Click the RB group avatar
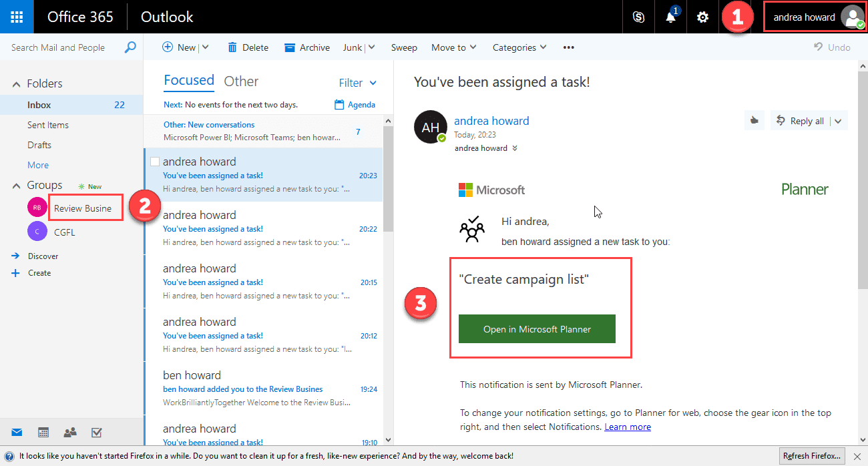The image size is (868, 466). pyautogui.click(x=37, y=208)
